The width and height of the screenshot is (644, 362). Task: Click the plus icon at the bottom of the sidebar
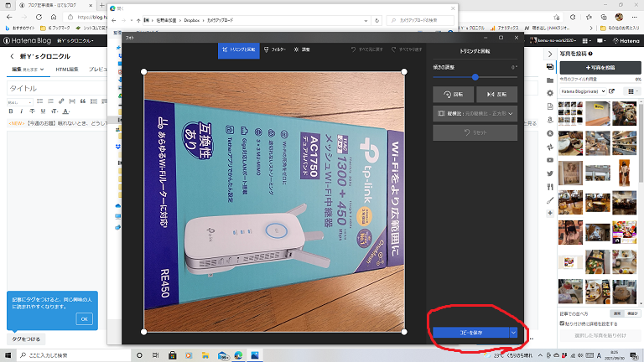pos(550,213)
